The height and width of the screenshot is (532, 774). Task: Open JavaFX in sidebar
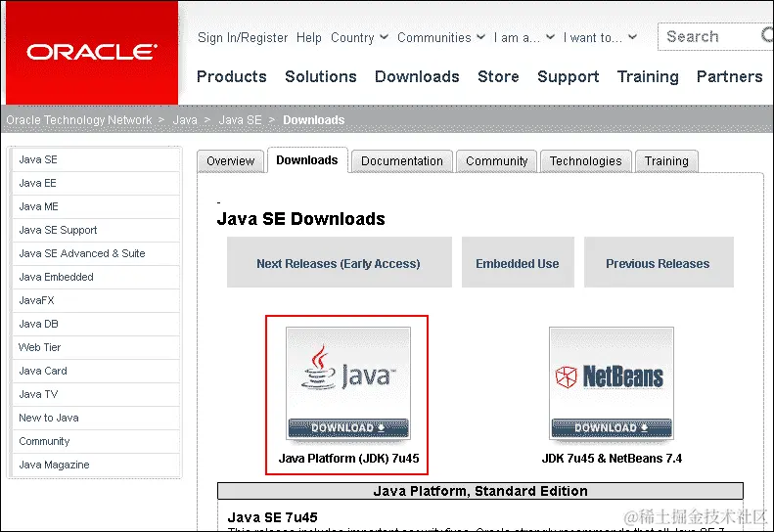point(96,300)
